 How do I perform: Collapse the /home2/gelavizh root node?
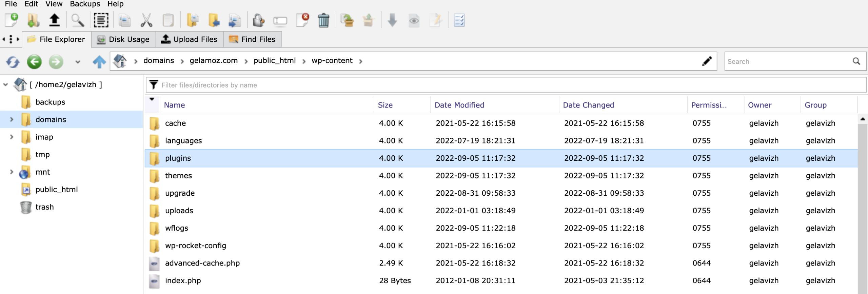(5, 84)
